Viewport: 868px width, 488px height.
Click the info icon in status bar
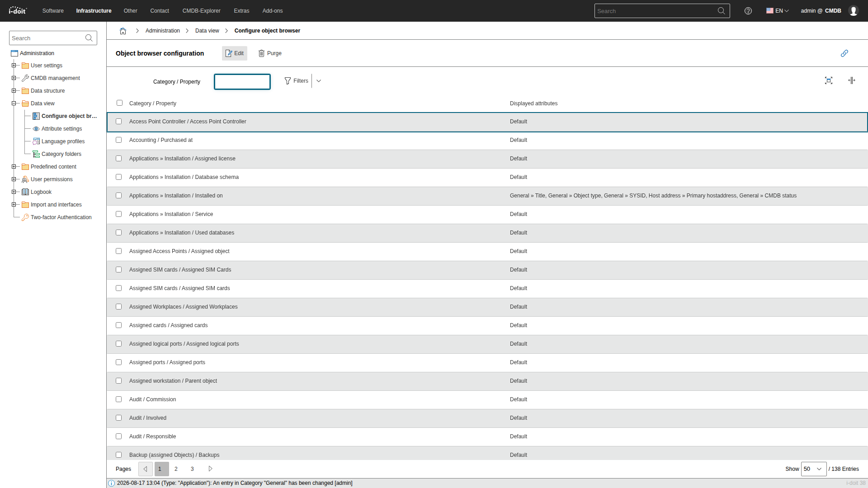[x=112, y=483]
